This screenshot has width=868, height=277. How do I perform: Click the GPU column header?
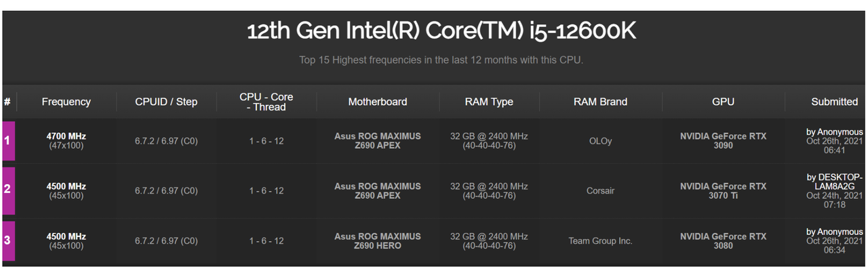click(723, 102)
